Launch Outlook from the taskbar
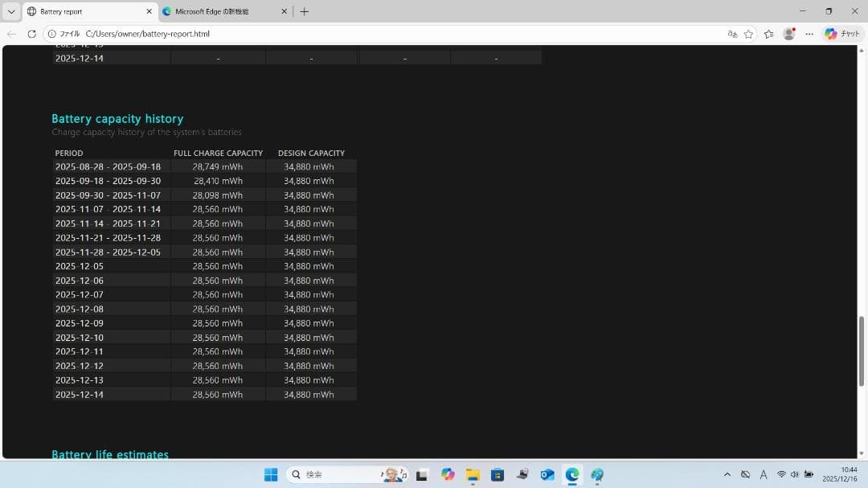 coord(547,474)
